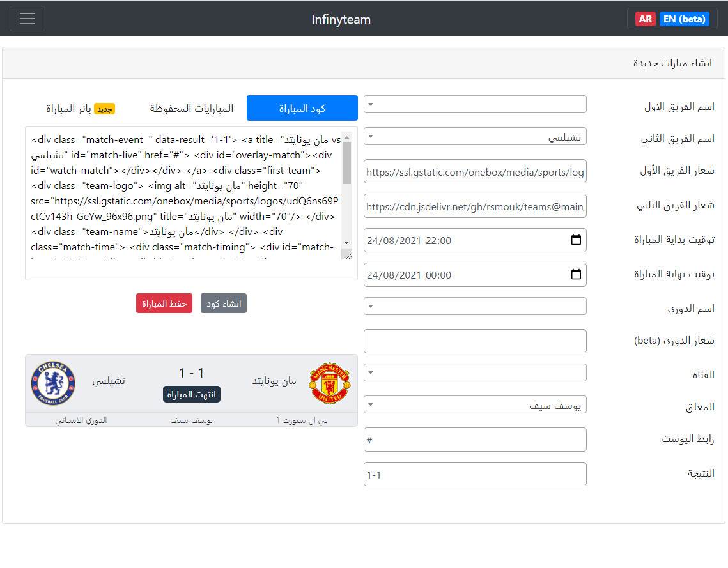Select the AR language badge
Image resolution: width=728 pixels, height=568 pixels.
pyautogui.click(x=646, y=19)
